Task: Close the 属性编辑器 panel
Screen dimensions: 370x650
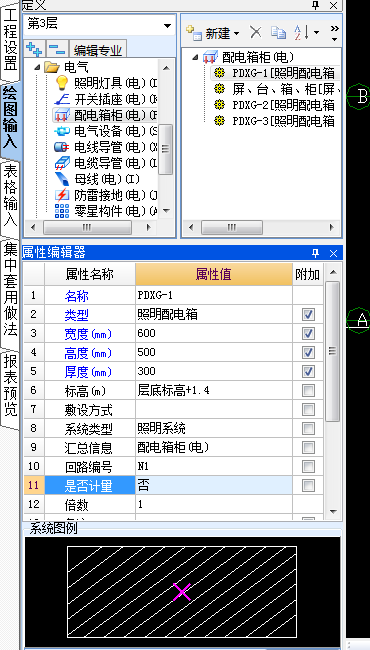Action: point(333,253)
